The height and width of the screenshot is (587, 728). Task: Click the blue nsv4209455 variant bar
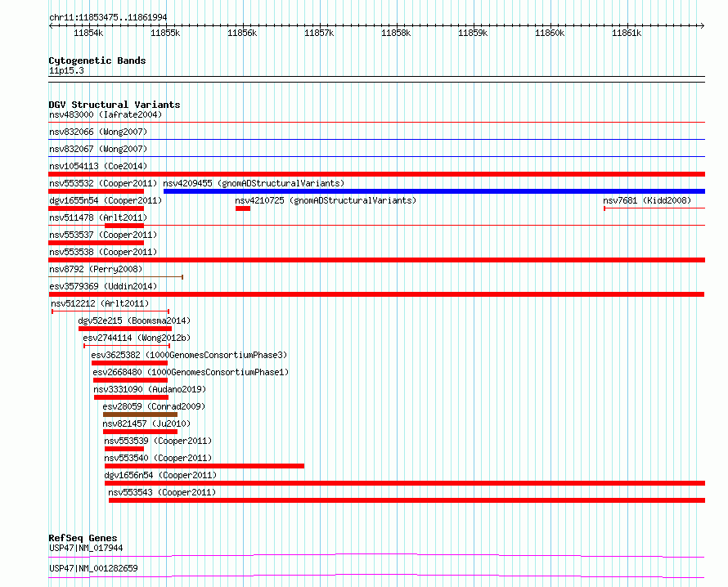434,191
